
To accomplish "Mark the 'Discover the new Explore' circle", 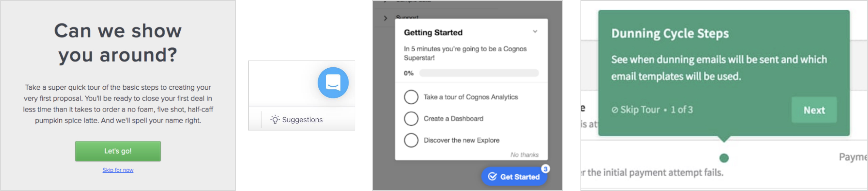I will 411,140.
